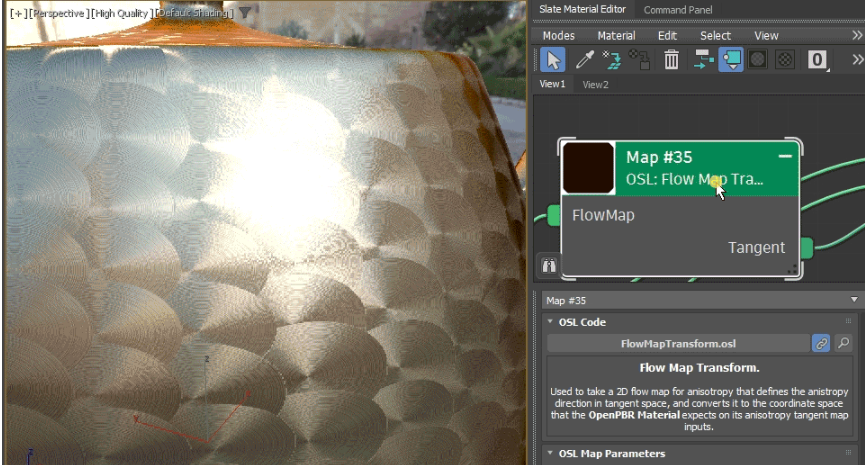The width and height of the screenshot is (865, 465).
Task: Click the FlowMap input socket
Action: click(554, 215)
